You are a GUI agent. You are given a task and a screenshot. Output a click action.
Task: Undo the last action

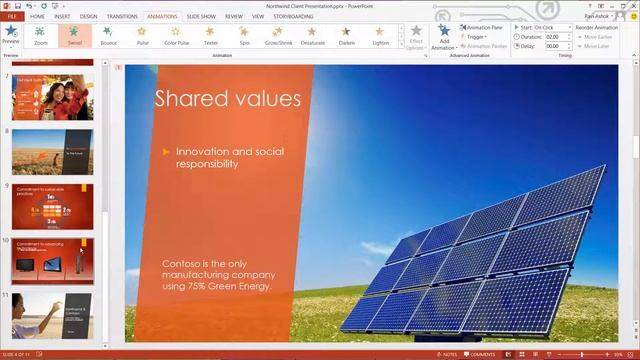point(29,6)
